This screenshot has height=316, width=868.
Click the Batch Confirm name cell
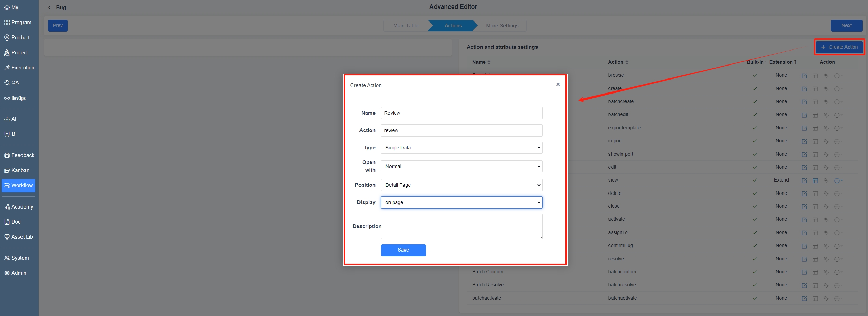(488, 272)
